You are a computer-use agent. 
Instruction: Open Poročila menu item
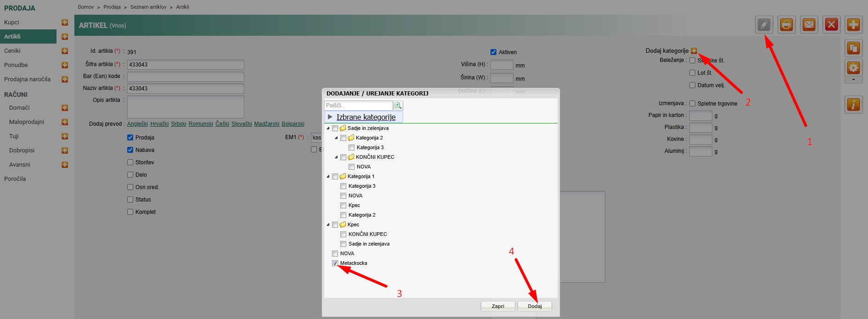pyautogui.click(x=15, y=179)
